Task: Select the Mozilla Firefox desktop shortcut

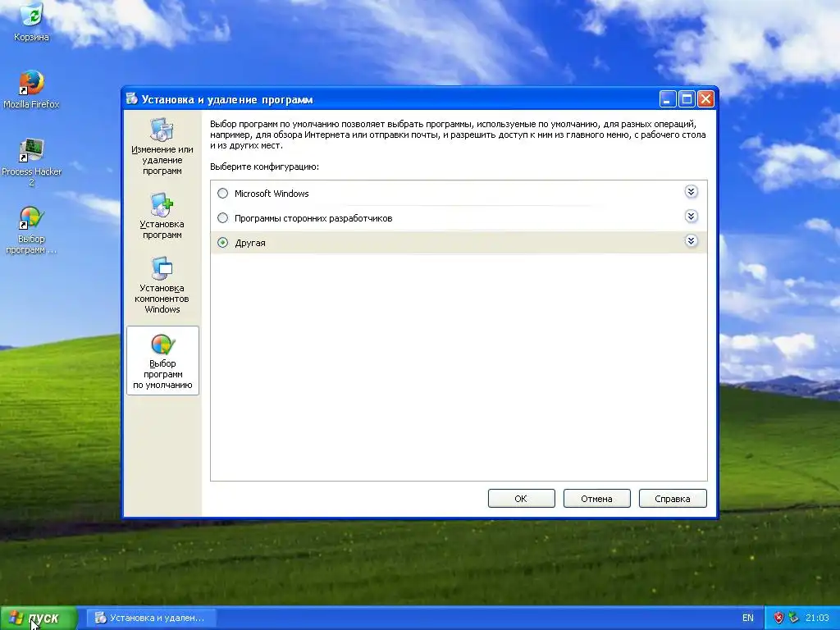Action: tap(31, 89)
